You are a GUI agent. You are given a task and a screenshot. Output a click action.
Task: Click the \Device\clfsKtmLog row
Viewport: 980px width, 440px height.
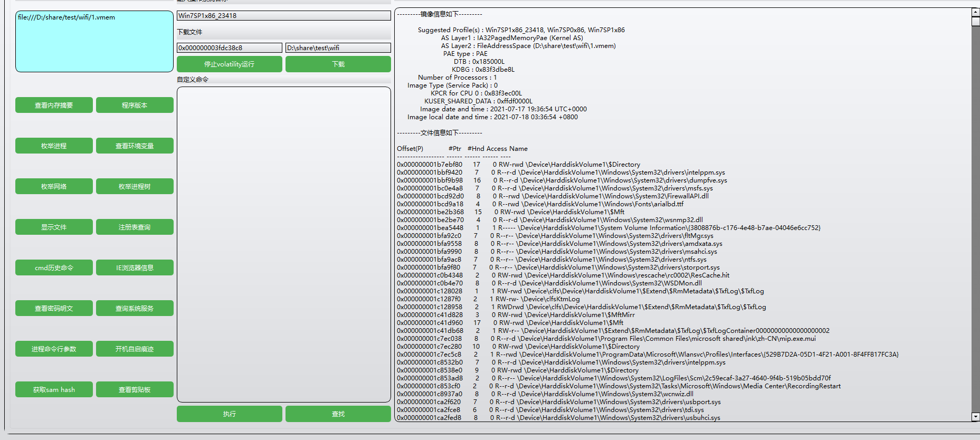(488, 299)
